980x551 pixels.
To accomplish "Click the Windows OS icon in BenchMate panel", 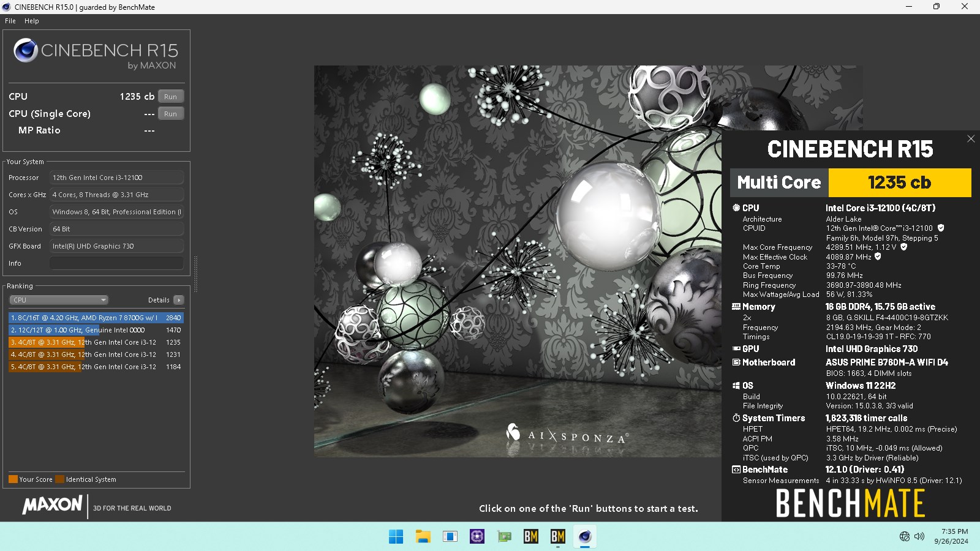I will pos(736,386).
